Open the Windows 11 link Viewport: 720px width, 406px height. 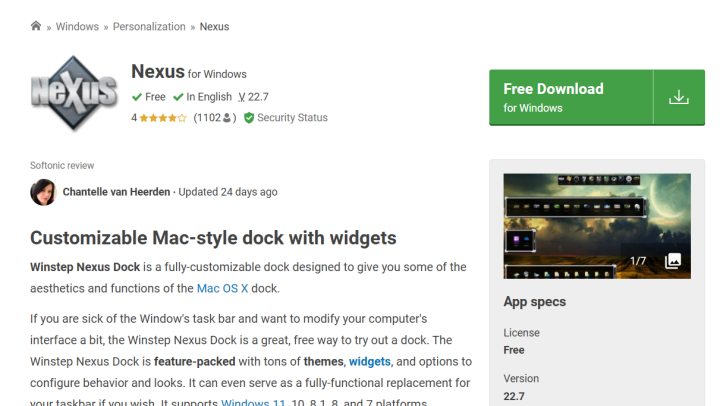pyautogui.click(x=253, y=402)
